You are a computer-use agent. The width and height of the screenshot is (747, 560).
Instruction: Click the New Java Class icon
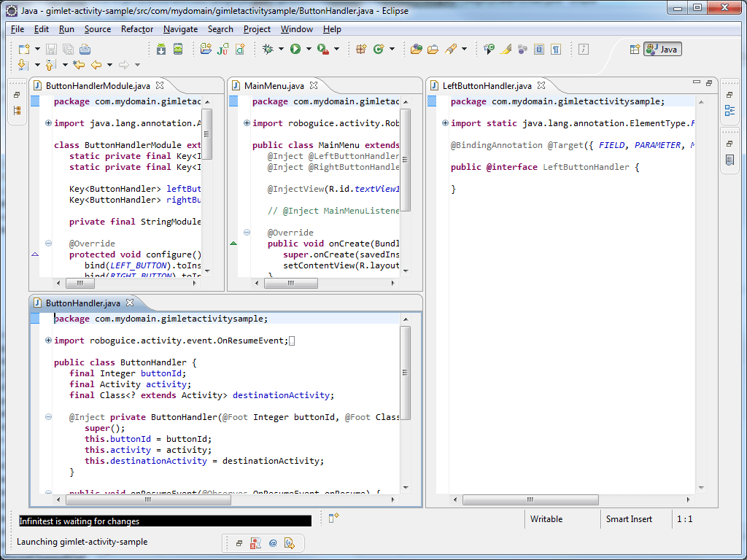pos(378,49)
